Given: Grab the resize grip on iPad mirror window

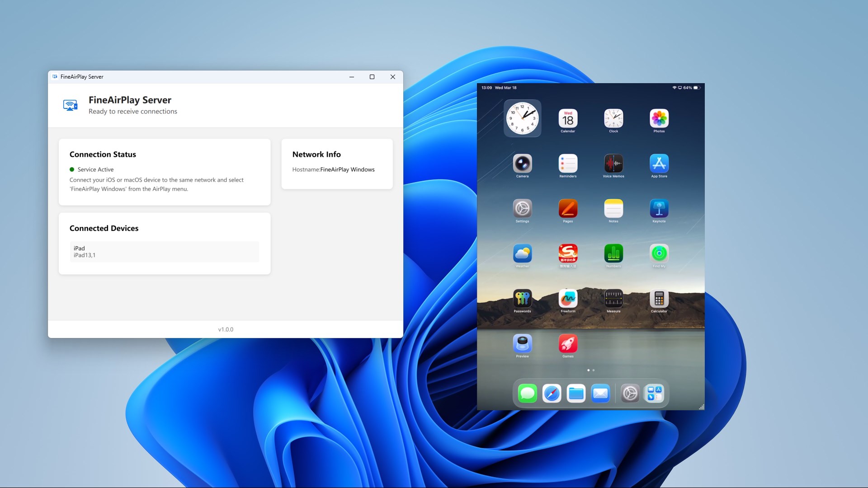Looking at the screenshot, I should [702, 407].
